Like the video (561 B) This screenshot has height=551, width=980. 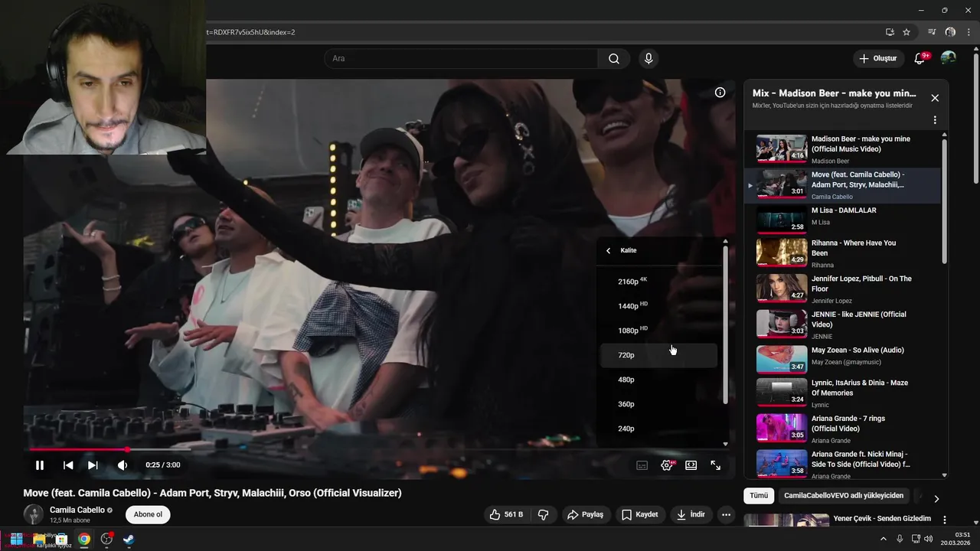(x=507, y=514)
